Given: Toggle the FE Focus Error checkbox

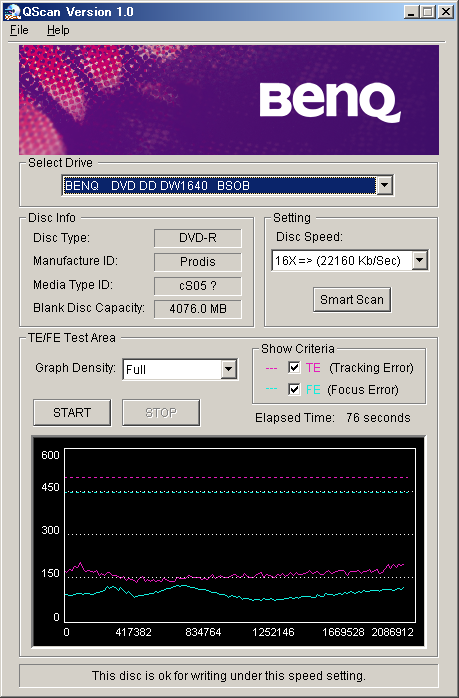Looking at the screenshot, I should [294, 389].
